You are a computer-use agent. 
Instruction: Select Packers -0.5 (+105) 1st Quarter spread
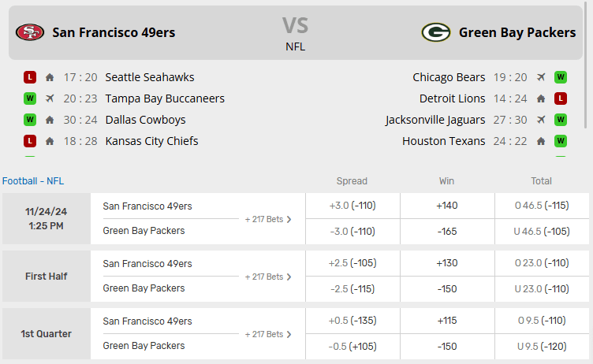(x=352, y=347)
